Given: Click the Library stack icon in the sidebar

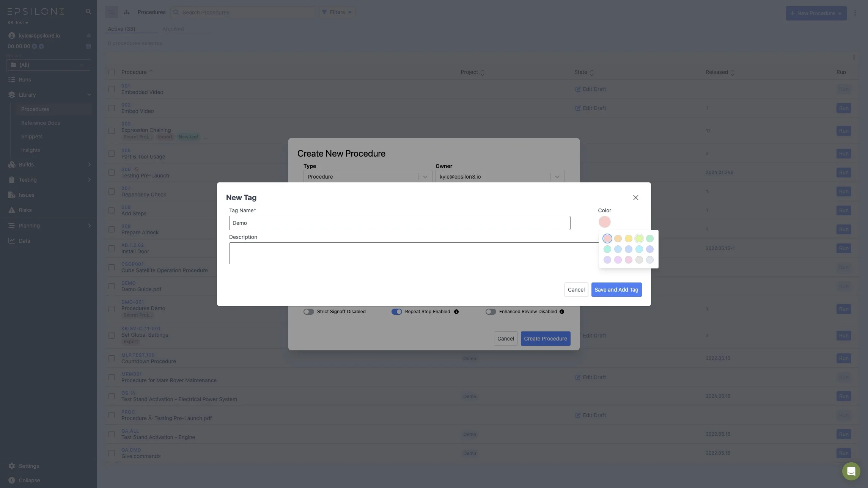Looking at the screenshot, I should coord(12,95).
